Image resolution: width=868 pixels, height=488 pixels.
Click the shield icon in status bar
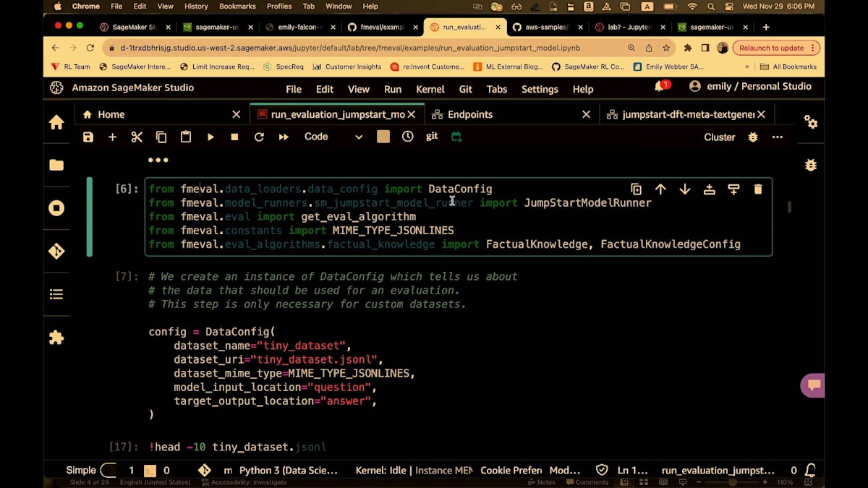602,470
